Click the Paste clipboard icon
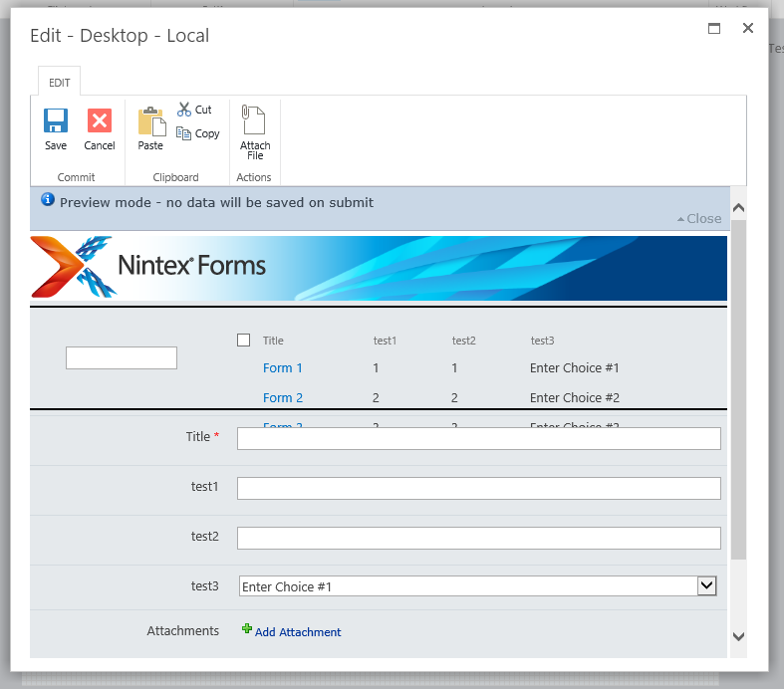784x689 pixels. 152,120
